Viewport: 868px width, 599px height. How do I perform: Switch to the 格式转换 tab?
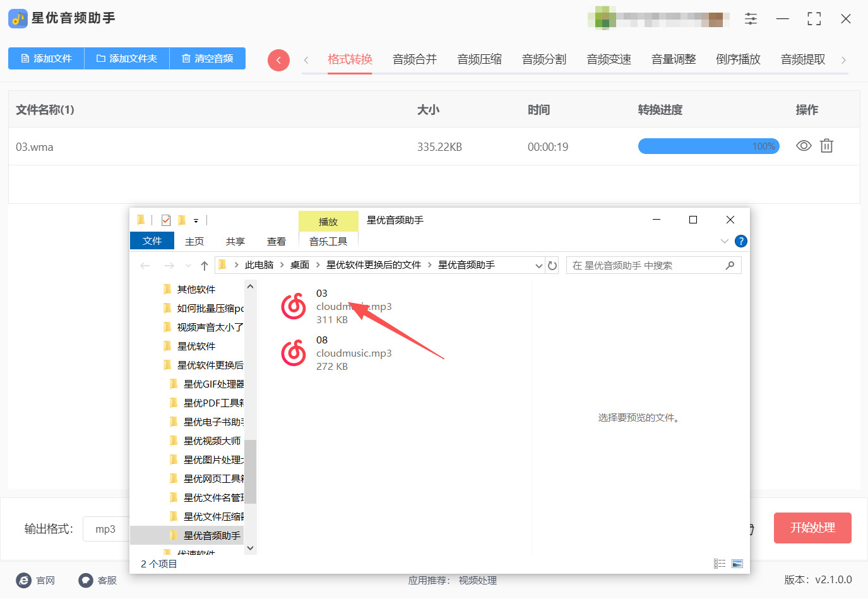350,59
